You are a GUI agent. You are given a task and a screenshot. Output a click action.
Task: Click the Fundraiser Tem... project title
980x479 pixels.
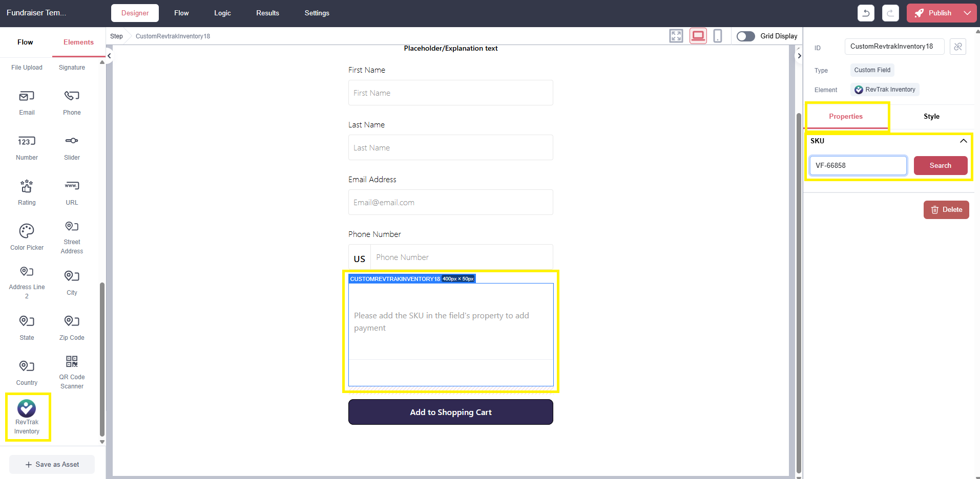click(36, 13)
